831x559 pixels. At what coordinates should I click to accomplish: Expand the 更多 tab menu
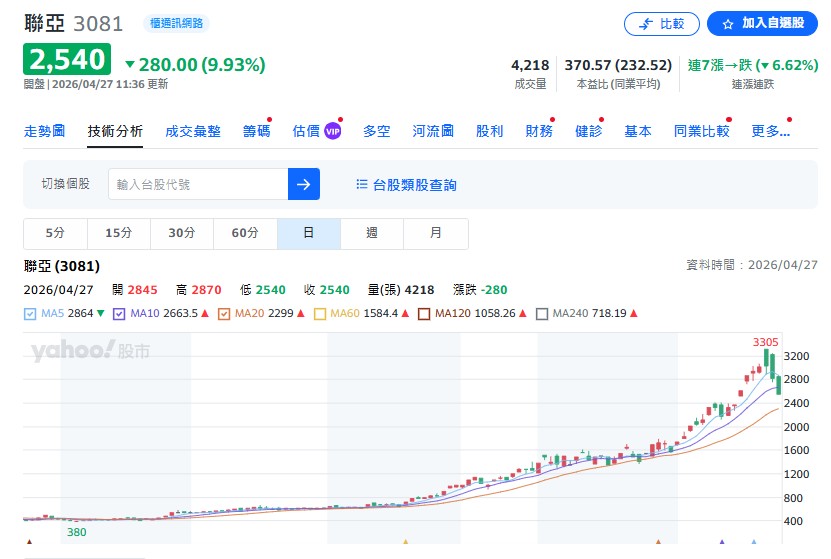point(770,131)
